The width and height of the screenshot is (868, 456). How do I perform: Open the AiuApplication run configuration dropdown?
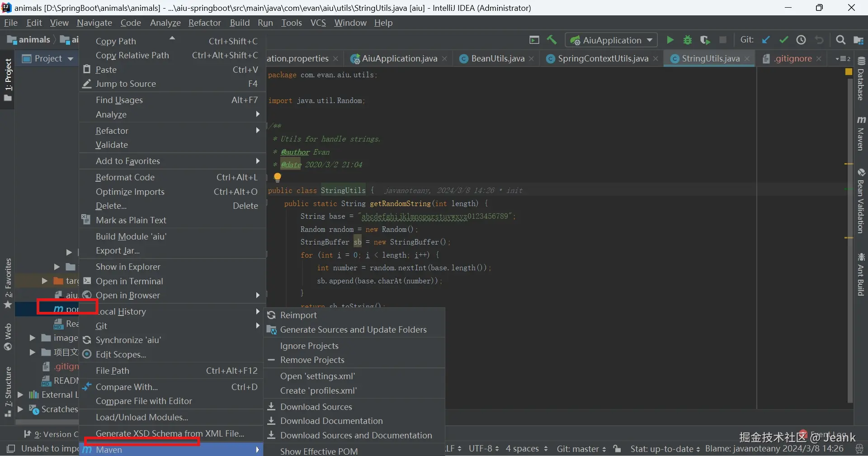coord(611,40)
